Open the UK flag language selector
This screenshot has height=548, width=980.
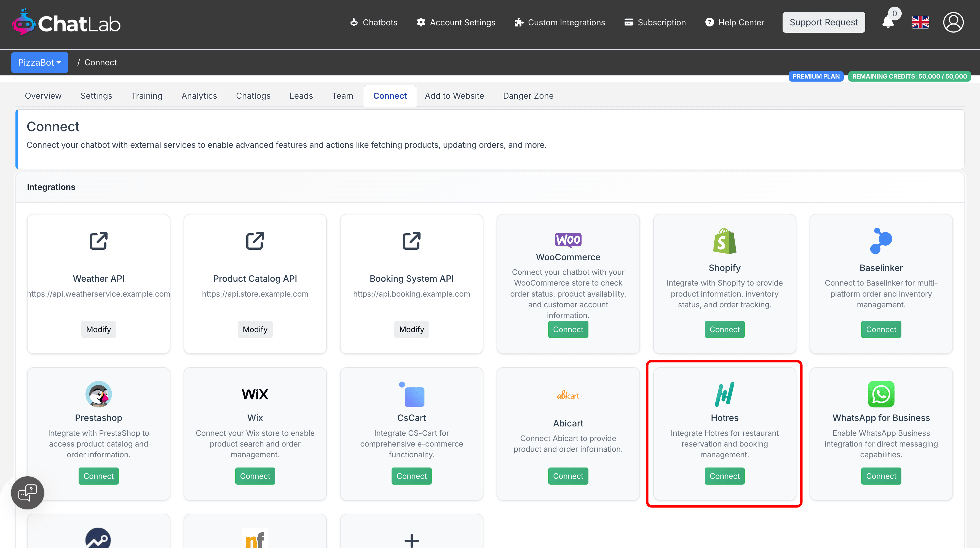point(920,22)
